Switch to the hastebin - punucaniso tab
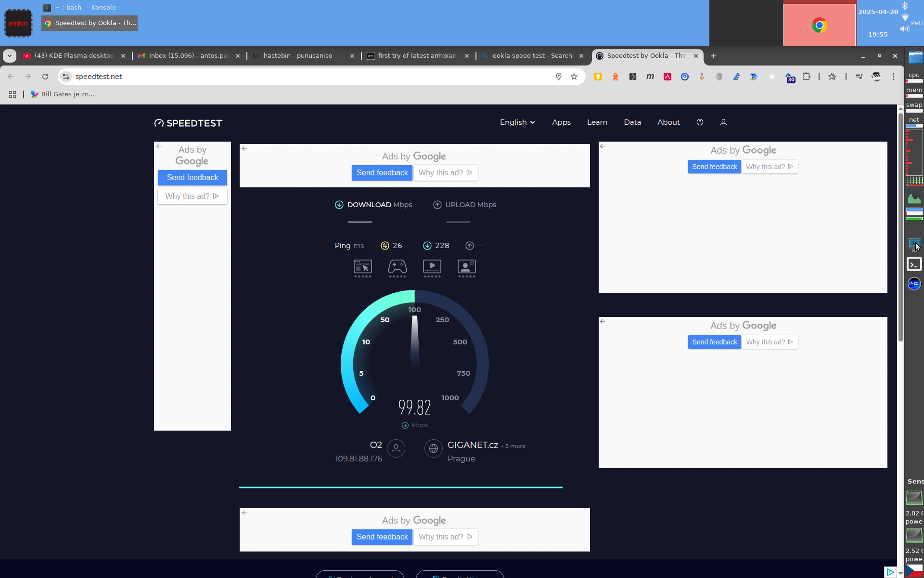Viewport: 924px width, 578px height. [x=298, y=56]
